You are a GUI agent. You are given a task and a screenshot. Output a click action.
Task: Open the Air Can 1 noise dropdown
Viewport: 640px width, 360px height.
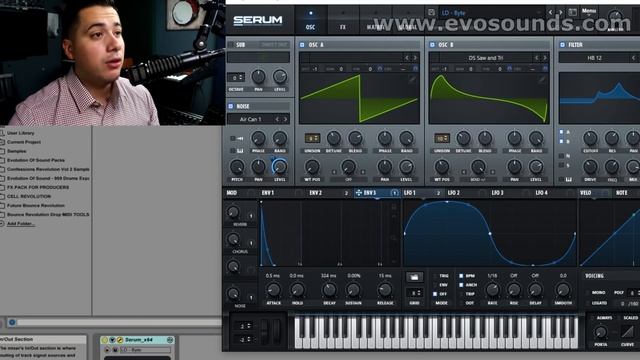point(251,119)
